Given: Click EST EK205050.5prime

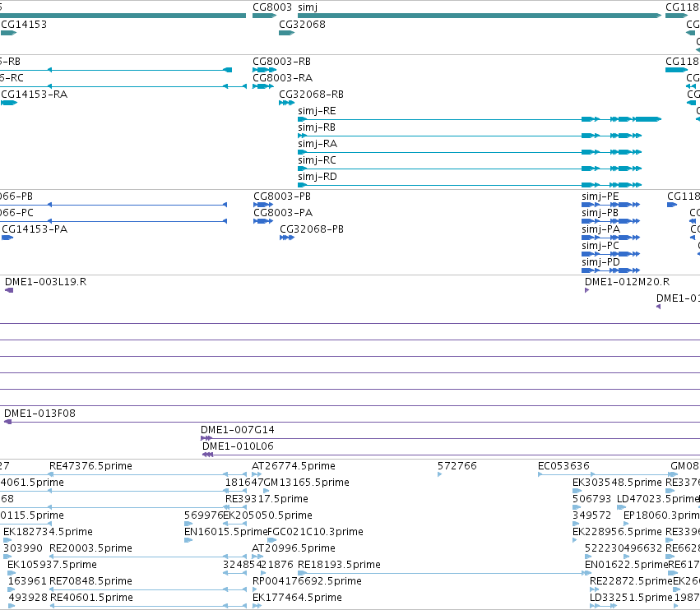Looking at the screenshot, I should pos(267,515).
